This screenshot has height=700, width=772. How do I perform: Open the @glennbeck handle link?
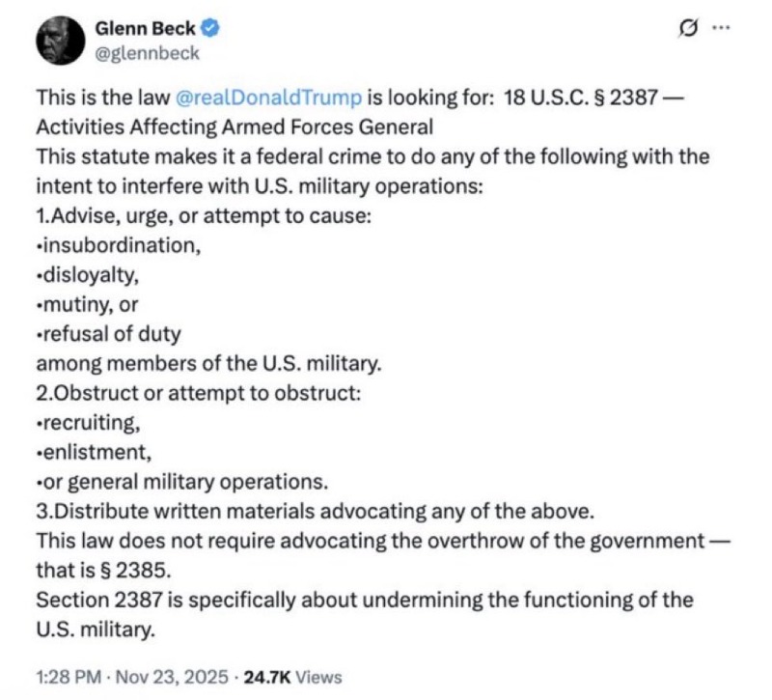pyautogui.click(x=148, y=53)
